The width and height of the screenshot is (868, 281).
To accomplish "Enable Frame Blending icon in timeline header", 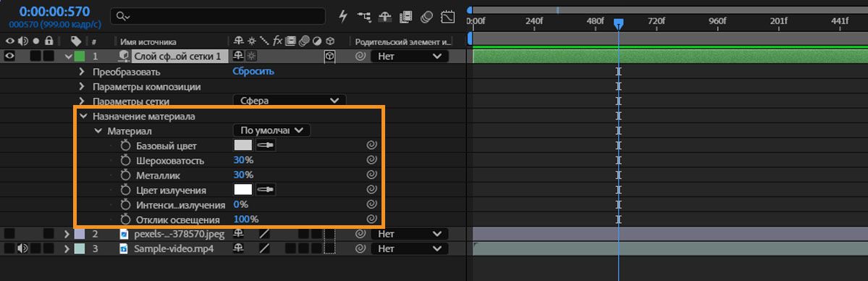I will [x=406, y=17].
